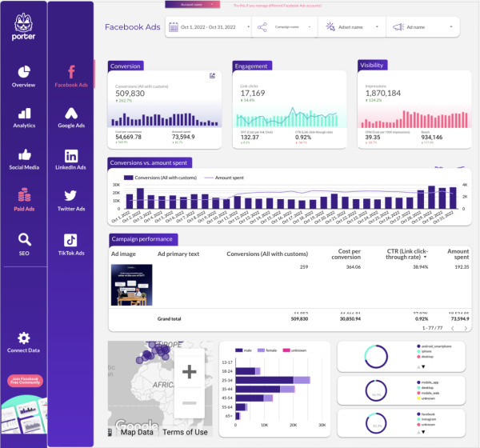480x448 pixels.
Task: Click the calendar icon in date filter
Action: coord(174,27)
